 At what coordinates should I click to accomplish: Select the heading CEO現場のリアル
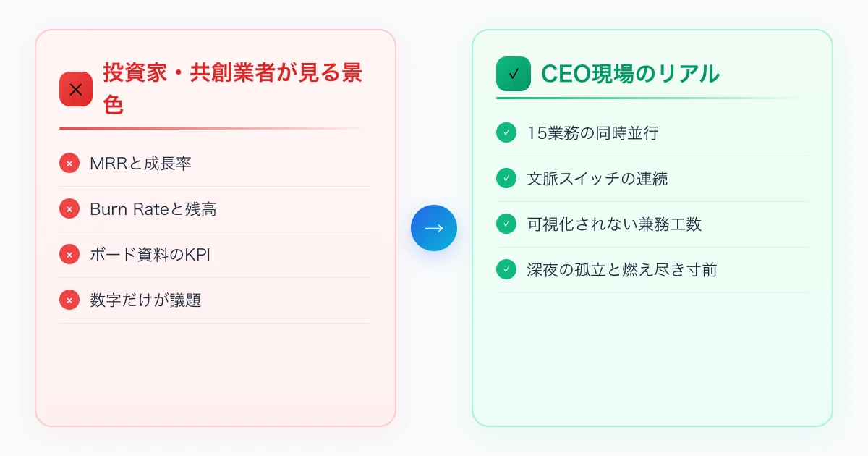[x=631, y=74]
